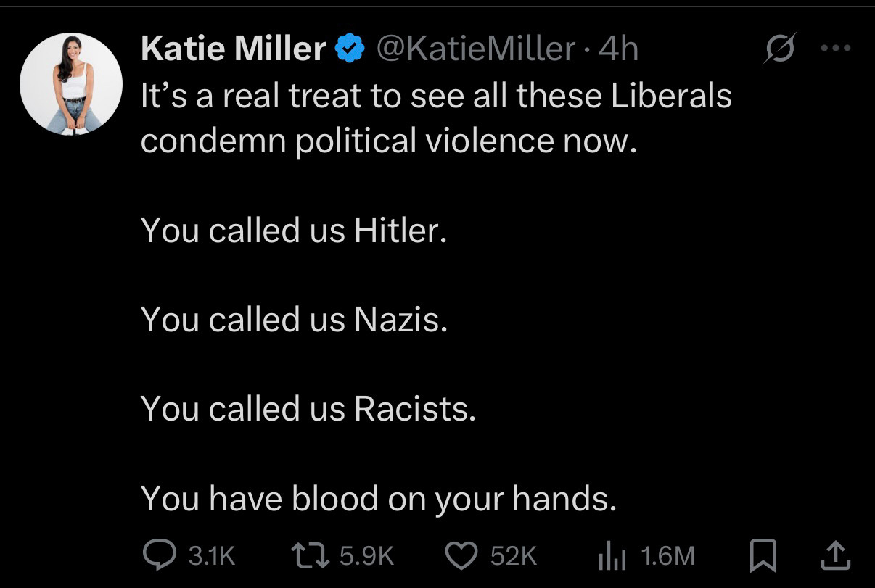Click the 5.9K reposts count
The height and width of the screenshot is (588, 875).
[x=366, y=556]
